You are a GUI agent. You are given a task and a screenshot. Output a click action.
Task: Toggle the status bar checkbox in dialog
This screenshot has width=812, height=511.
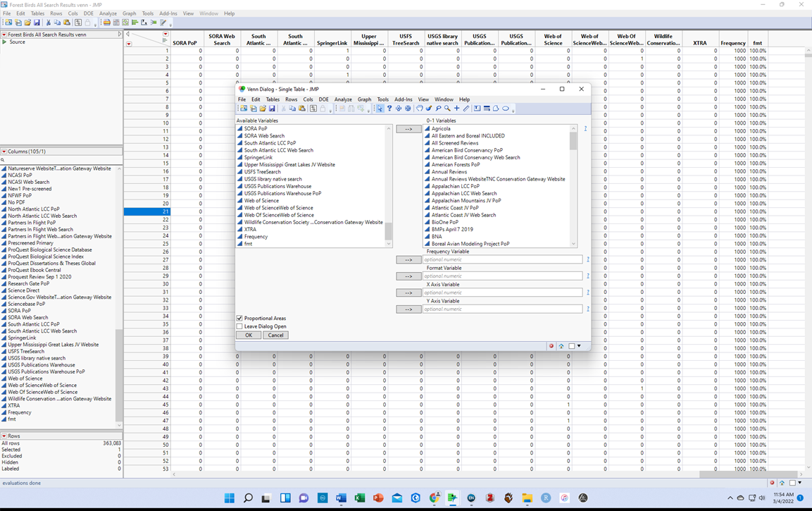572,346
